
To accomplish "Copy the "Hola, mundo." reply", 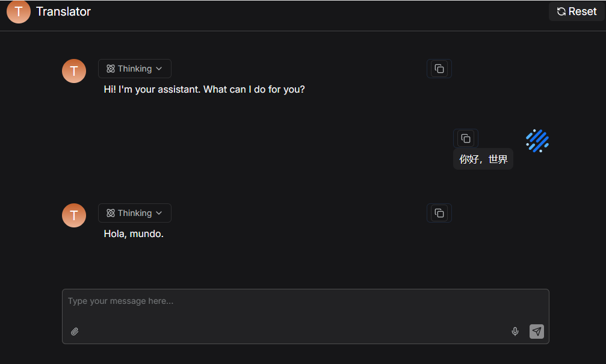I will (x=439, y=213).
